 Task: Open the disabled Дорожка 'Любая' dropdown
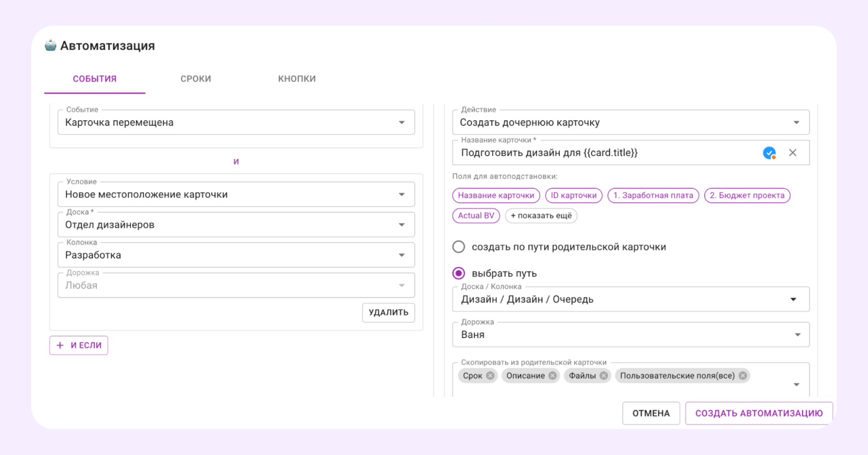pos(236,285)
